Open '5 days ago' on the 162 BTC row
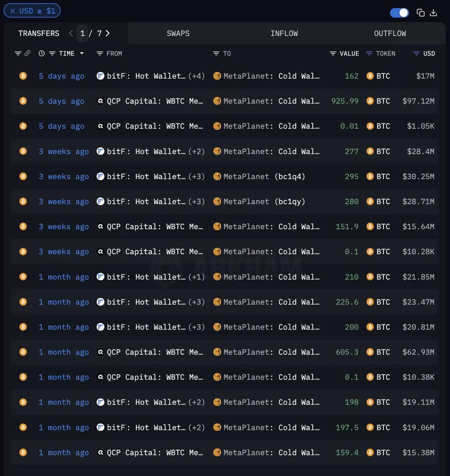Screen dimensions: 450x476 point(62,76)
